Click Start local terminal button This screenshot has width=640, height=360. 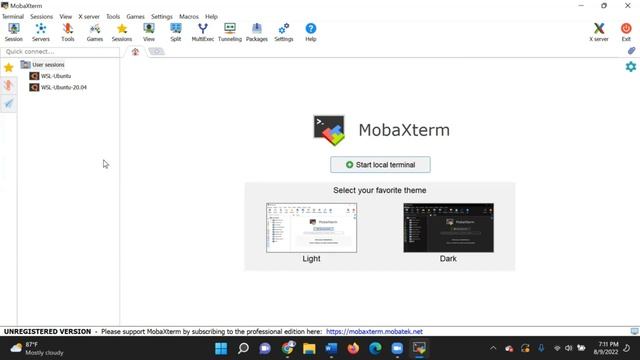coord(380,164)
